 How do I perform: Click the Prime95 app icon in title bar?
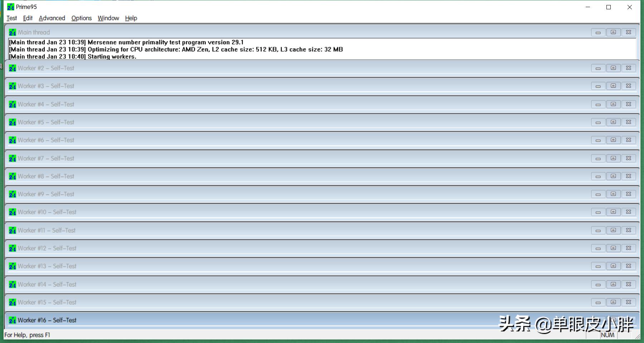pyautogui.click(x=11, y=7)
